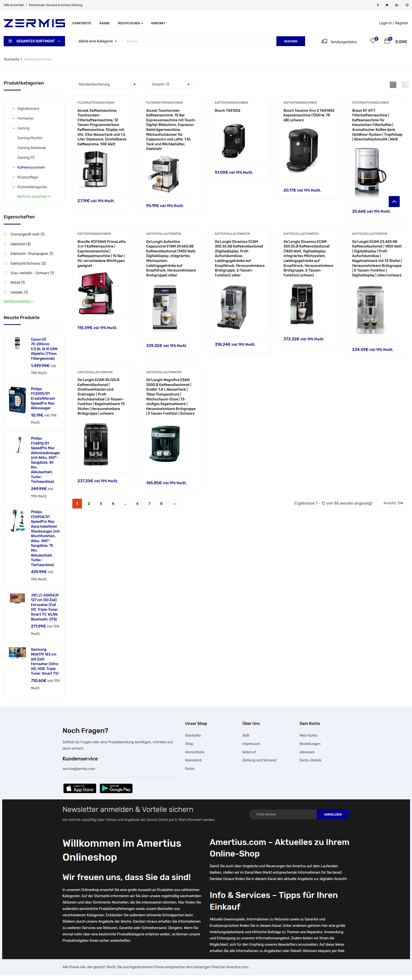Open the Sendungsstatus truck icon
Image resolution: width=412 pixels, height=980 pixels.
324,41
